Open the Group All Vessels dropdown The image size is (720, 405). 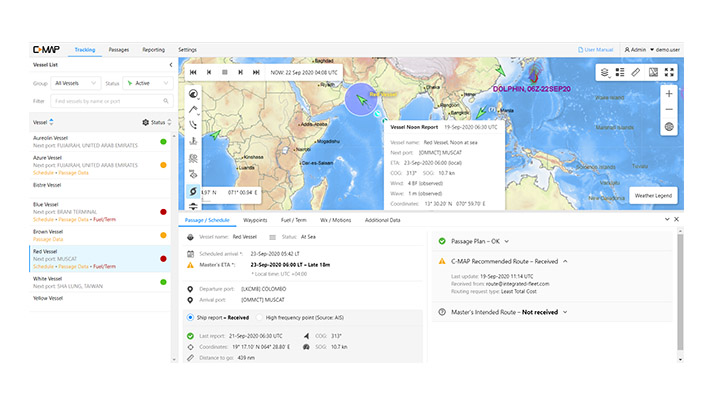point(76,83)
